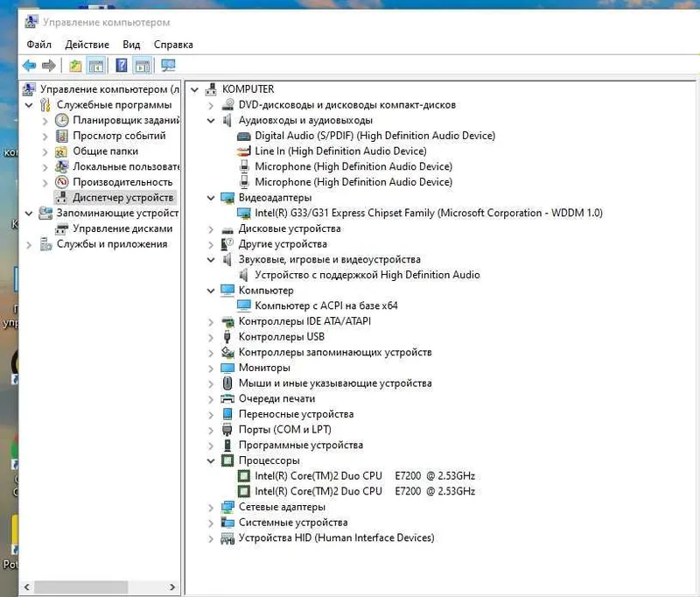
Task: Open the Help question mark toolbar icon
Action: [122, 66]
